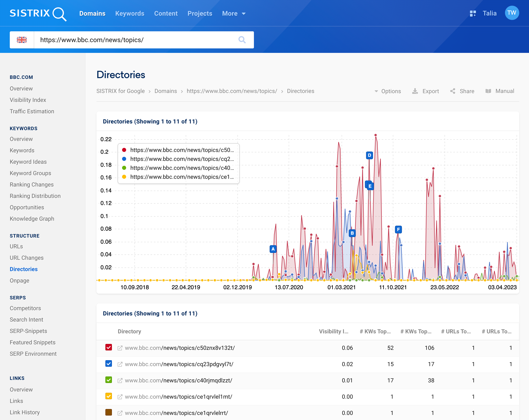This screenshot has height=420, width=529.
Task: Open external link for c40rjmqdlzzt directory
Action: (120, 380)
